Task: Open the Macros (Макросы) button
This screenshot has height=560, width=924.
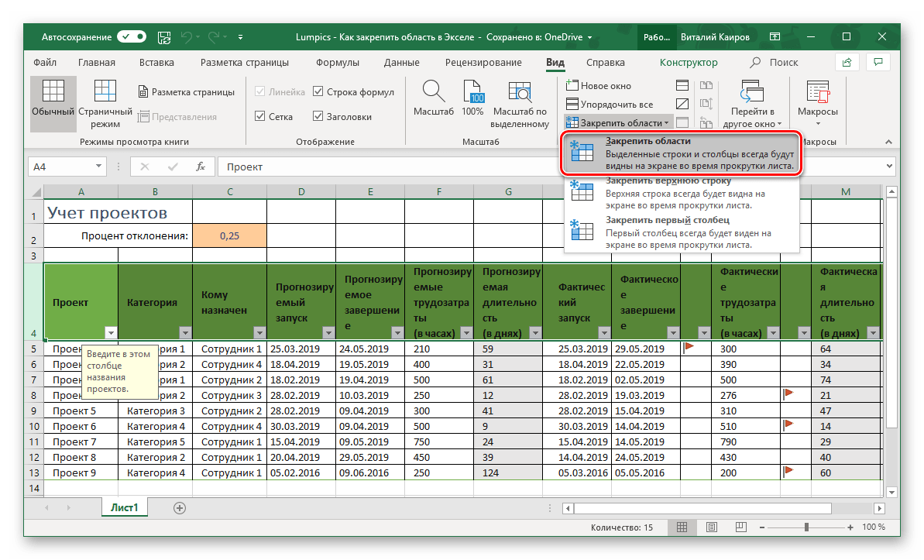Action: (817, 103)
